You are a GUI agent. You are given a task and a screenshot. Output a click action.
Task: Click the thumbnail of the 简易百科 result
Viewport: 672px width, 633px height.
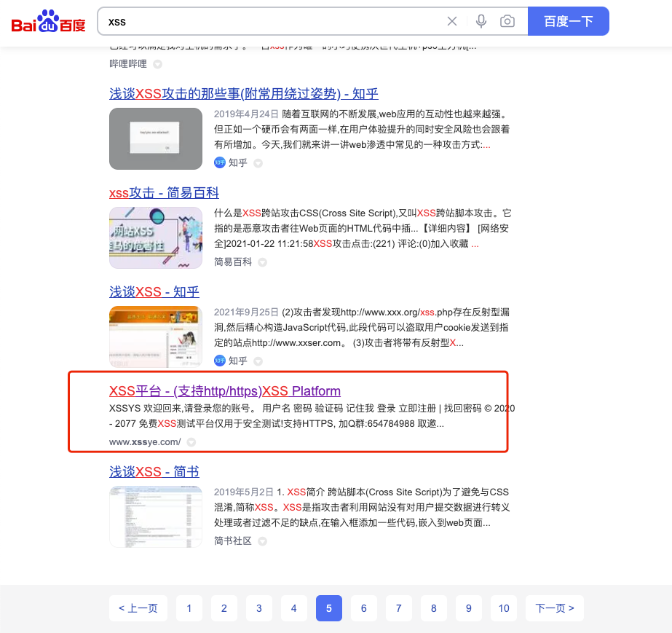click(x=155, y=238)
